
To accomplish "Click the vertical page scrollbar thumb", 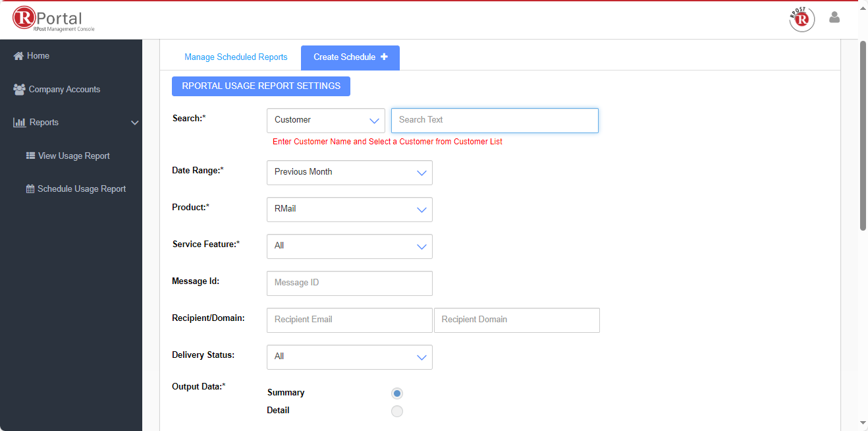I will click(x=863, y=135).
